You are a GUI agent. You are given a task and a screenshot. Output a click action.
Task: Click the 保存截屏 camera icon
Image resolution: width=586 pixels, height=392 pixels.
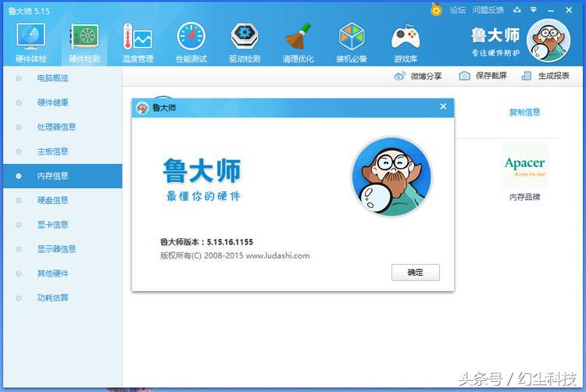click(x=464, y=76)
